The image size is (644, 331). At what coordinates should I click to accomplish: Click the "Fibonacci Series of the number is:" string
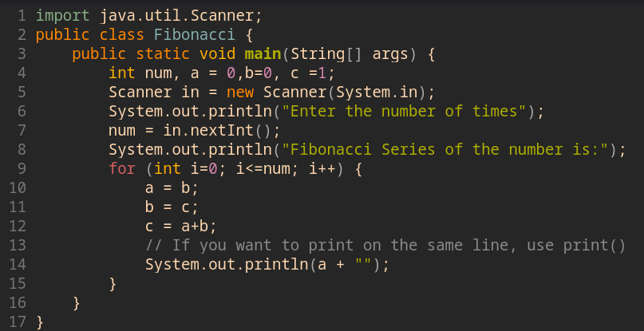click(448, 149)
